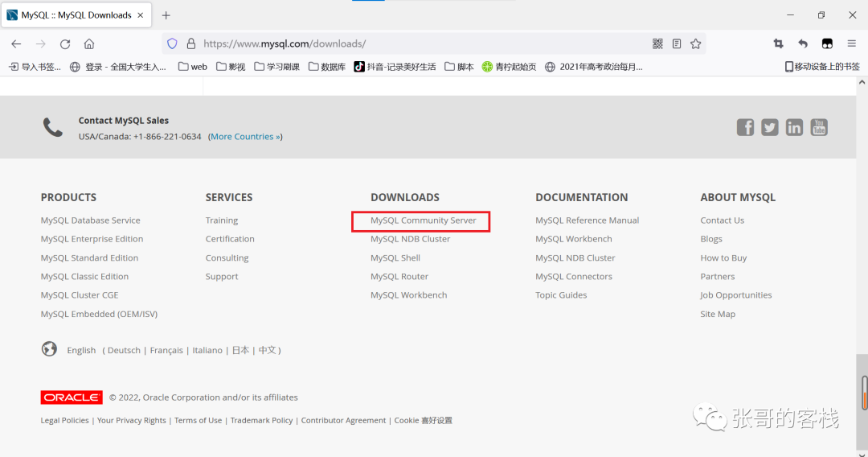868x457 pixels.
Task: Click the Training services link
Action: pos(222,220)
